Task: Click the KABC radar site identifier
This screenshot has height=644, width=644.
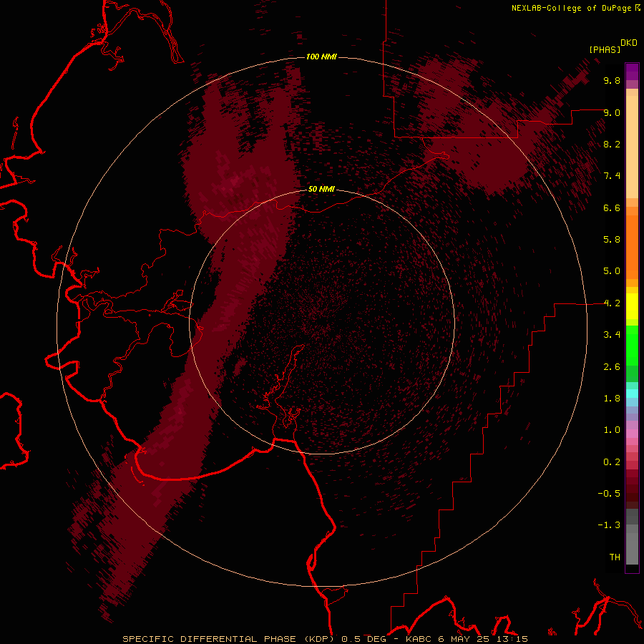Action: pyautogui.click(x=419, y=639)
